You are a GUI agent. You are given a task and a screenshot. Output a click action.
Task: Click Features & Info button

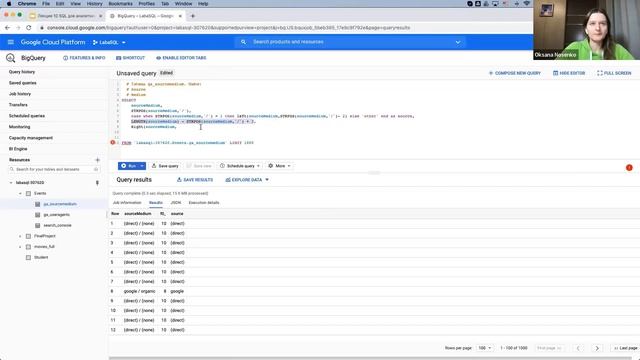point(84,58)
